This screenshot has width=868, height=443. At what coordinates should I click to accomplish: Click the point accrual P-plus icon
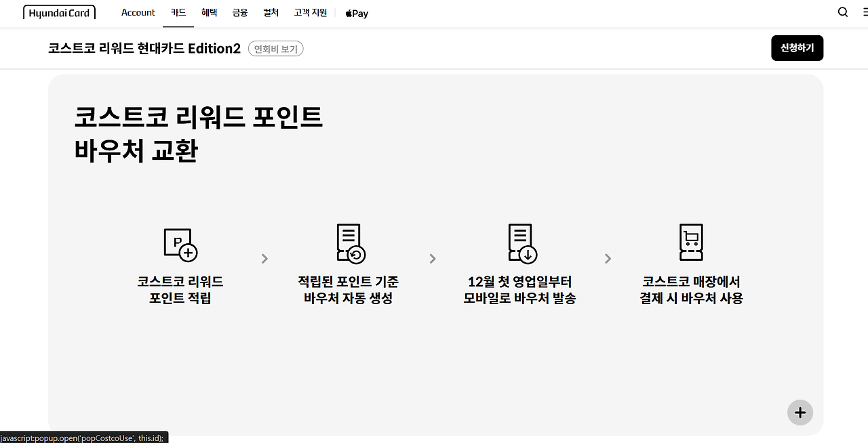coord(180,245)
